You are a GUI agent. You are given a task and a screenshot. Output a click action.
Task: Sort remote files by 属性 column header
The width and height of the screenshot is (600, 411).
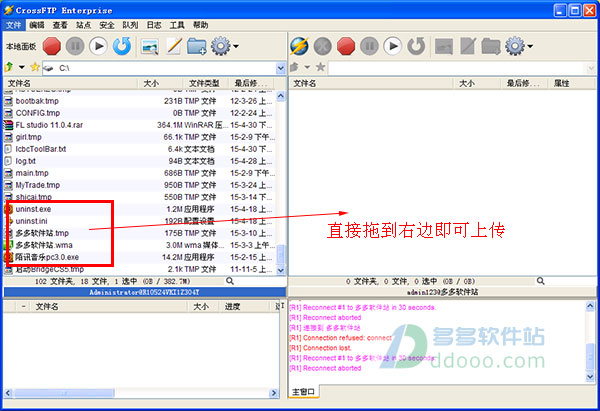[572, 83]
